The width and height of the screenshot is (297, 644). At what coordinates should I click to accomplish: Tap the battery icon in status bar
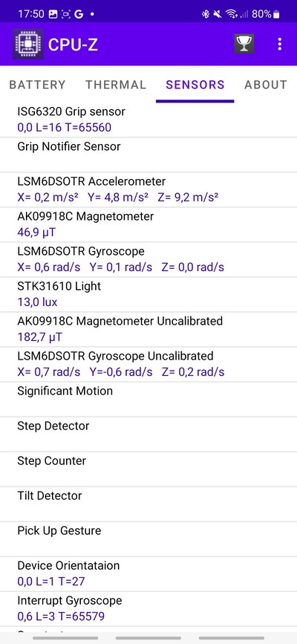click(x=276, y=14)
